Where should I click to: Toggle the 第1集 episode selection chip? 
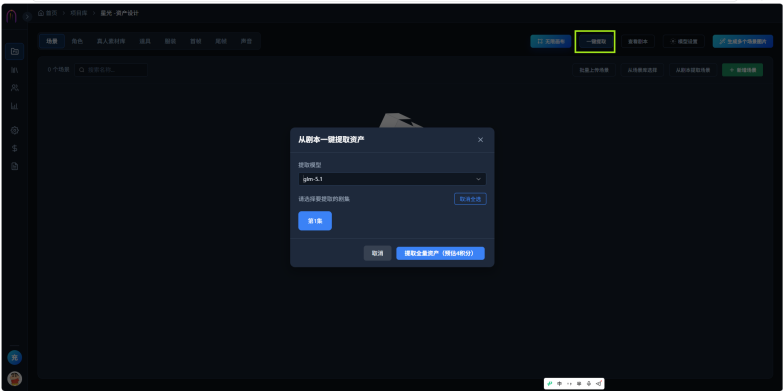[x=315, y=221]
